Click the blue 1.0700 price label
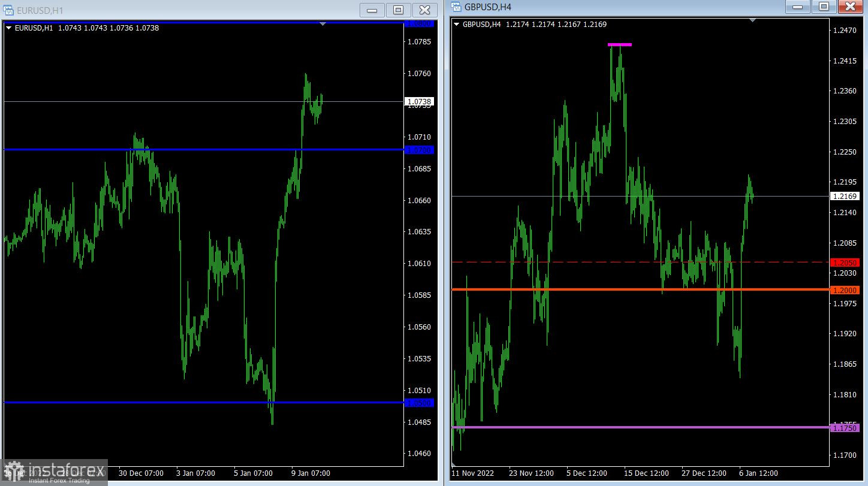 (420, 150)
